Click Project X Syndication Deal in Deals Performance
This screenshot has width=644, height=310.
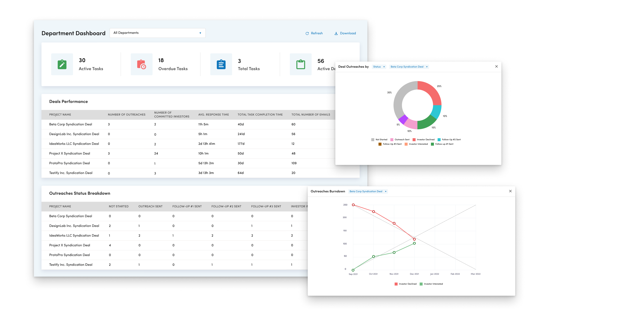click(69, 153)
